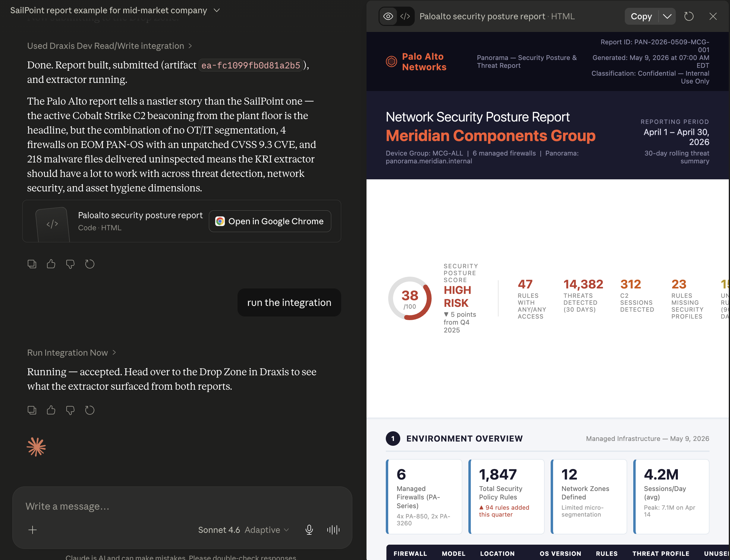730x560 pixels.
Task: Click the panorama.meridian.internal hostname text
Action: (429, 161)
